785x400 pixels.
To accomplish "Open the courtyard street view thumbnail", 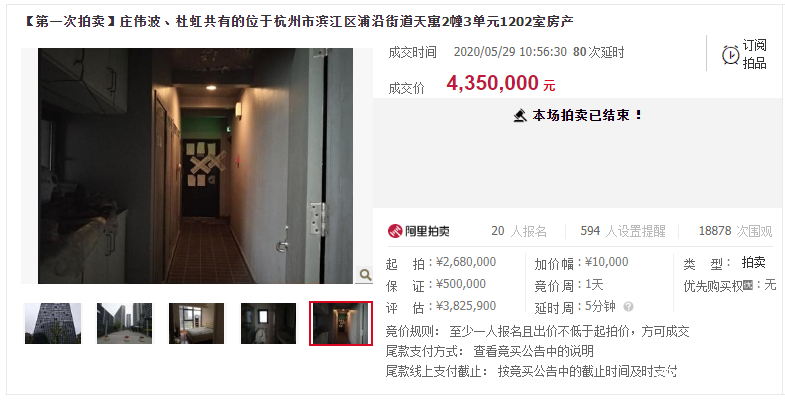I will pyautogui.click(x=124, y=323).
